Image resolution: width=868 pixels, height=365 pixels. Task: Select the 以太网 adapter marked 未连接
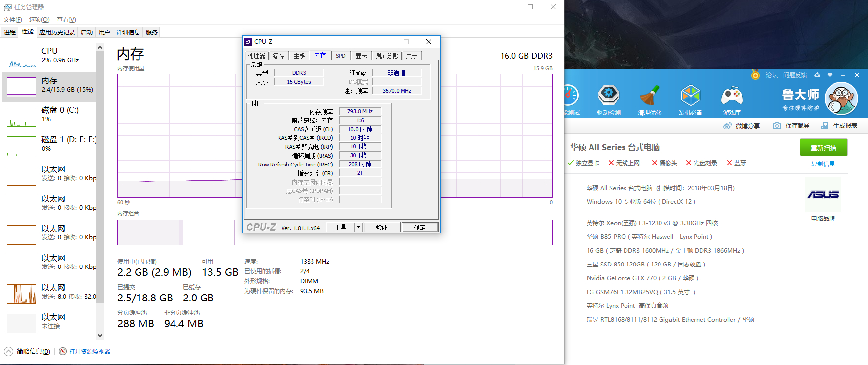[x=49, y=323]
